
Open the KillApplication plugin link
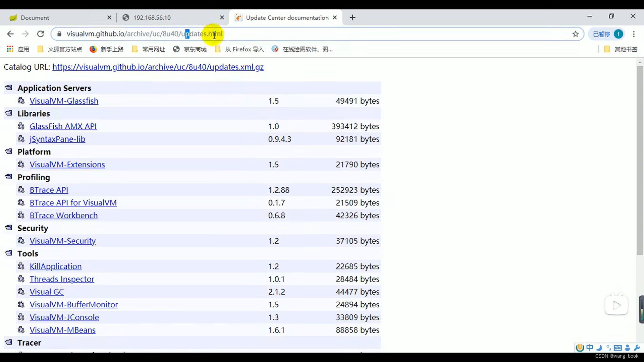55,266
